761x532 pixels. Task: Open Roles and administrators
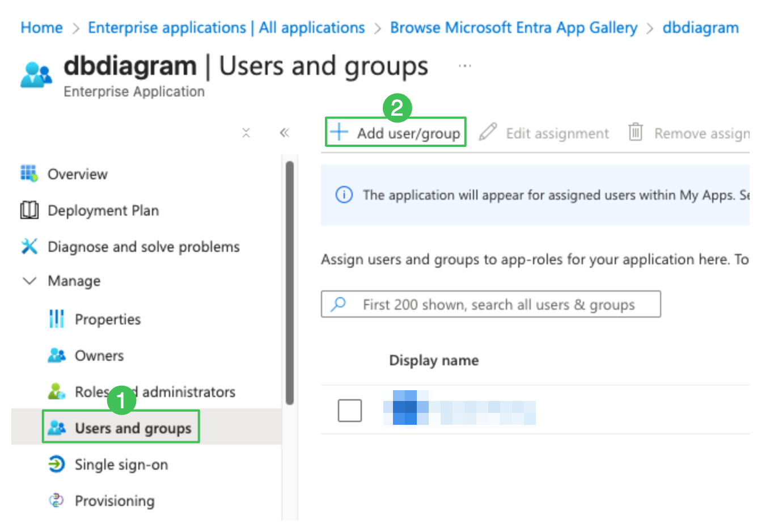point(155,391)
